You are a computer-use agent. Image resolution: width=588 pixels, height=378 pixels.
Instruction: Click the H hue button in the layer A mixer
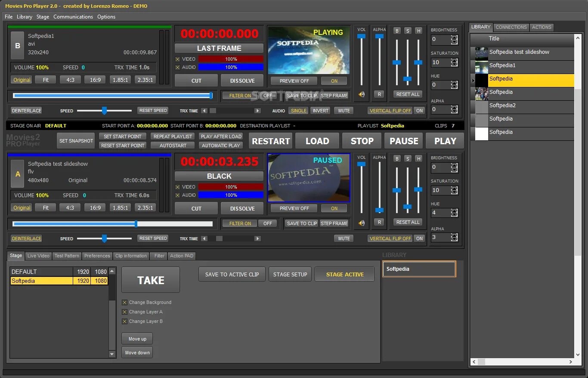coord(418,158)
